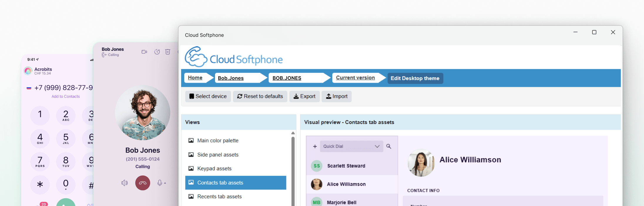This screenshot has height=206, width=644.
Task: Click the video camera icon beside Bob Jones
Action: (144, 52)
